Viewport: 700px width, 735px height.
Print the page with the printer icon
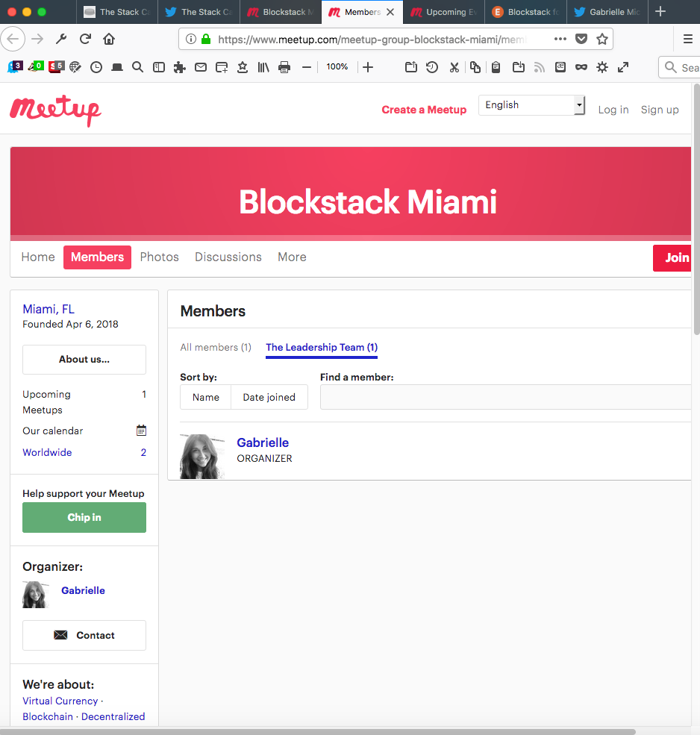click(284, 67)
